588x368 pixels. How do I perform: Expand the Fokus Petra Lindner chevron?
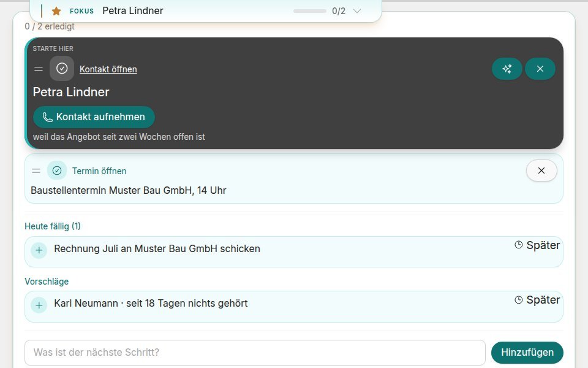click(x=357, y=11)
